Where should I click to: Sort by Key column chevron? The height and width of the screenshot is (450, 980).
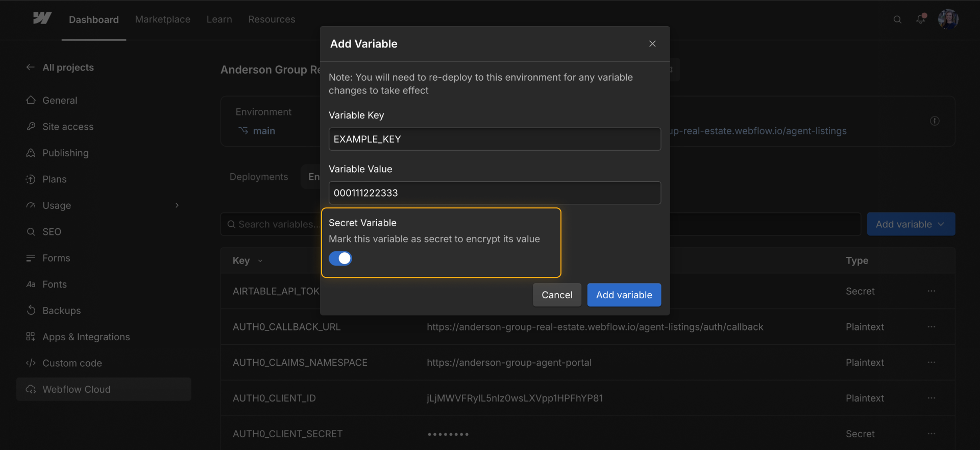[260, 260]
